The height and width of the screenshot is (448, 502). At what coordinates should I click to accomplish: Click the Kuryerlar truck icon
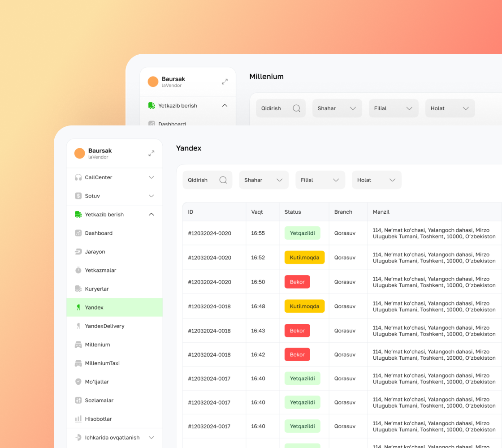point(78,289)
